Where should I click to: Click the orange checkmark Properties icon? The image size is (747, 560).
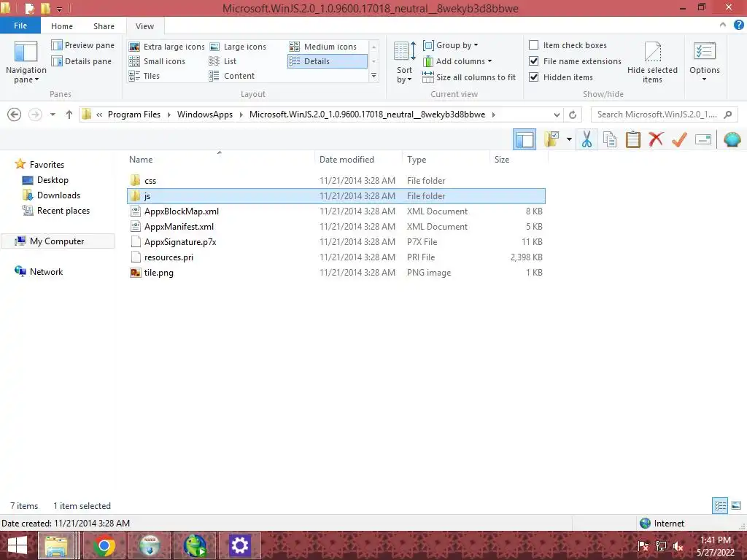tap(679, 139)
